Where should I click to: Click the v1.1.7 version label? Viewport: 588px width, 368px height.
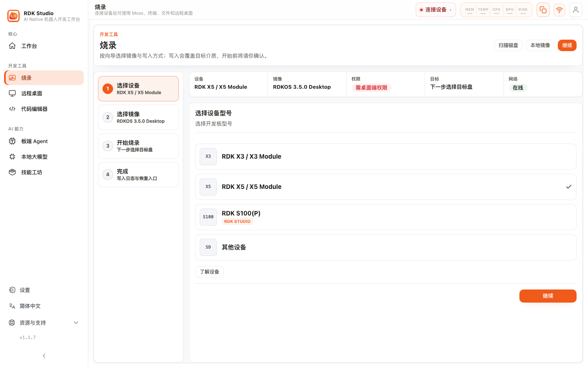coord(28,338)
